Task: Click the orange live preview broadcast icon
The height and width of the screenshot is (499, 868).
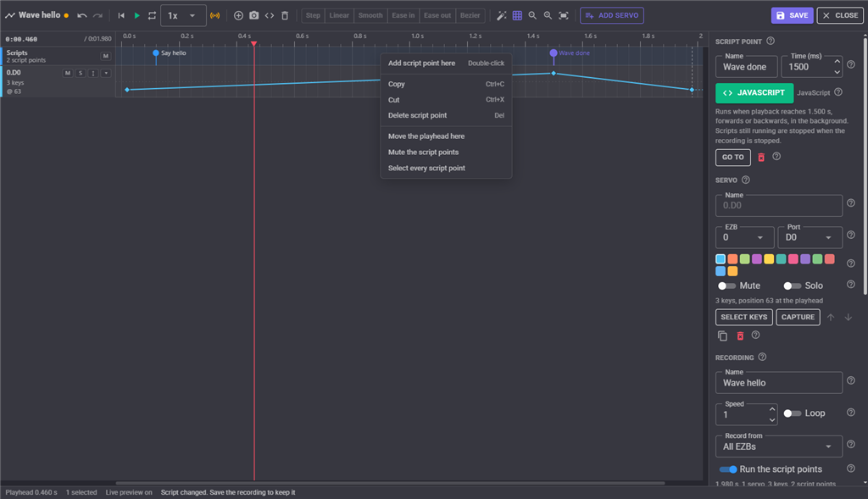Action: pos(214,15)
